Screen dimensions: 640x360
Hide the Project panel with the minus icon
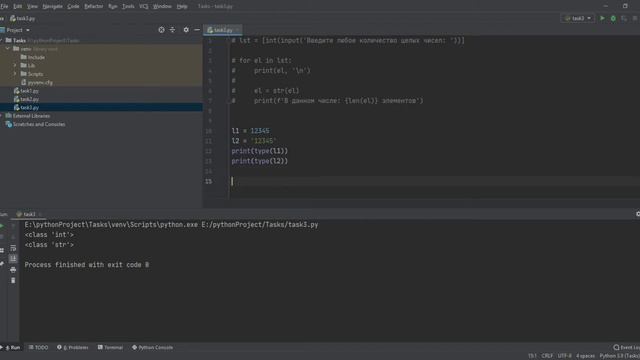(x=197, y=30)
